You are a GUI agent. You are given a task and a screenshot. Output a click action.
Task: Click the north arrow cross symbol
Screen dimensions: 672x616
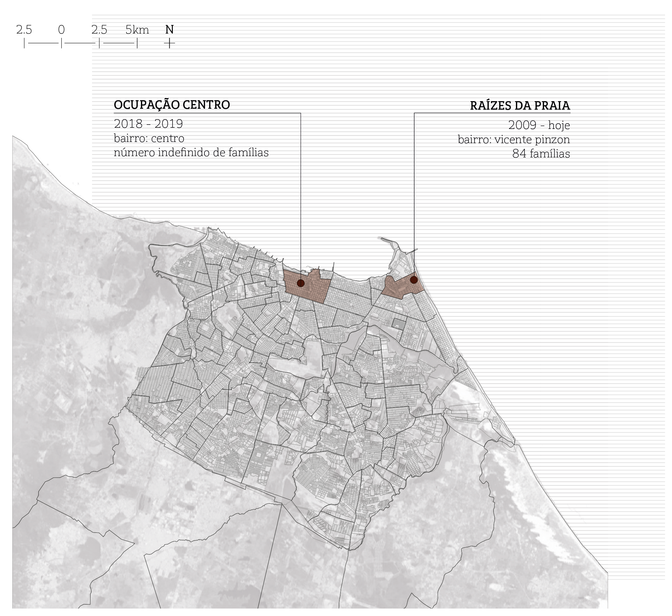pos(169,43)
